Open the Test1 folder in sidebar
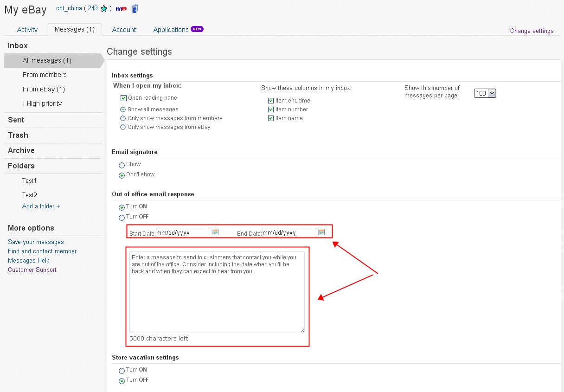Screen dimensions: 564x392 [x=29, y=180]
